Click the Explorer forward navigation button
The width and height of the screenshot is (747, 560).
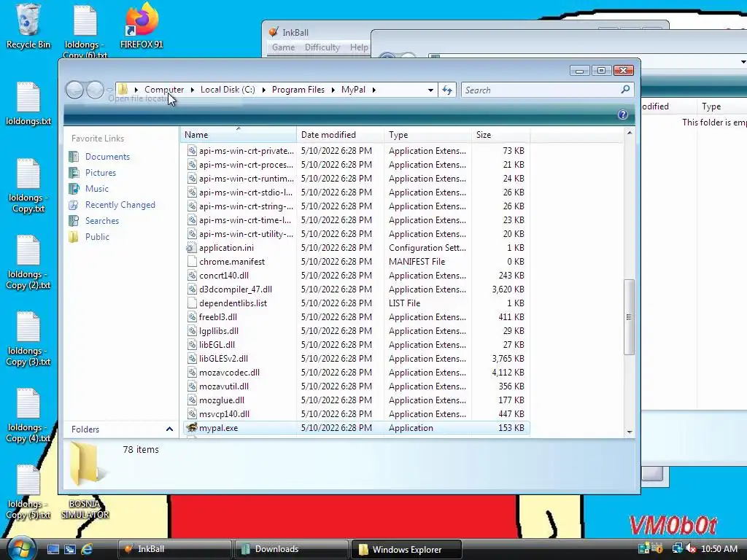(x=95, y=90)
